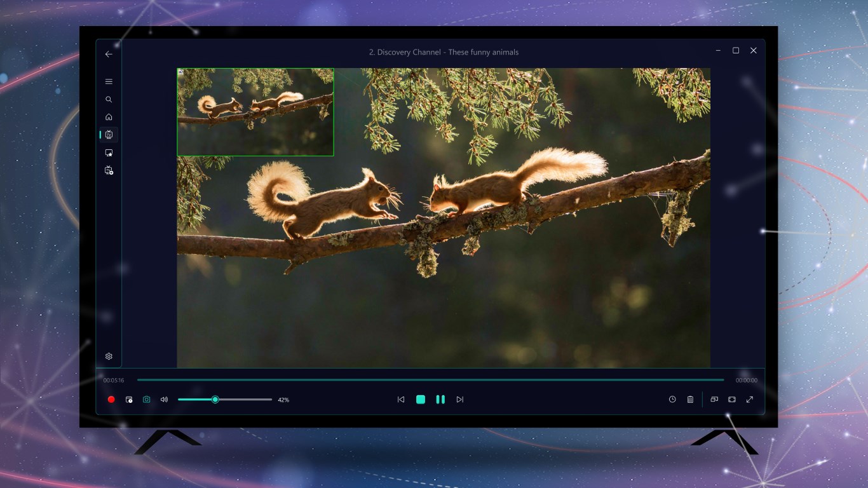Skip to the previous channel
Image resolution: width=868 pixels, height=488 pixels.
(x=401, y=400)
